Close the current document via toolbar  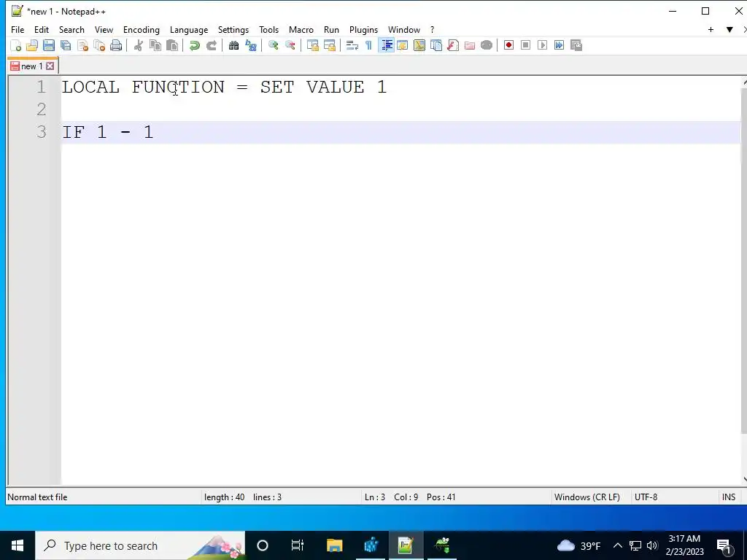(83, 45)
